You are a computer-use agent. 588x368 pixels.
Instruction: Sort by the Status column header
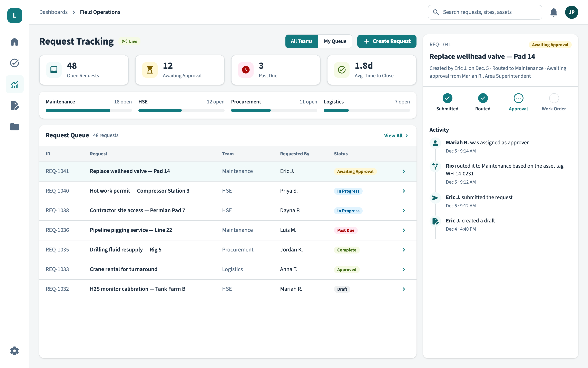coord(341,154)
